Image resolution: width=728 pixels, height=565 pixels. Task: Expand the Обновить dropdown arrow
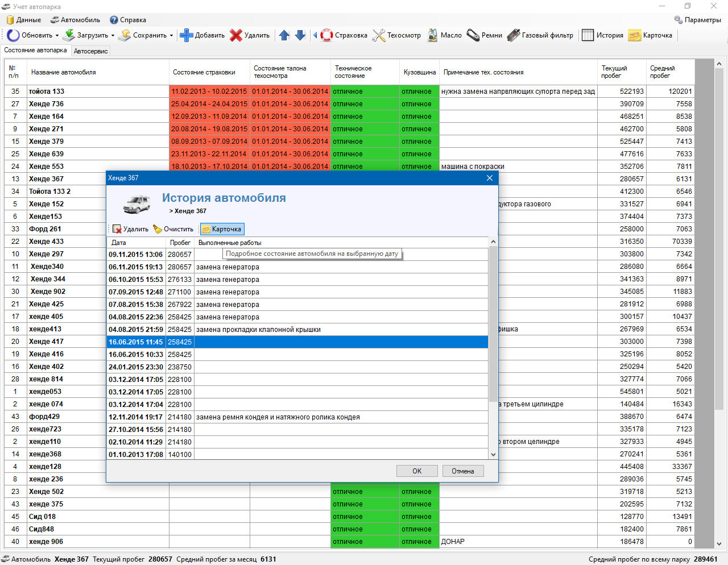[x=57, y=35]
